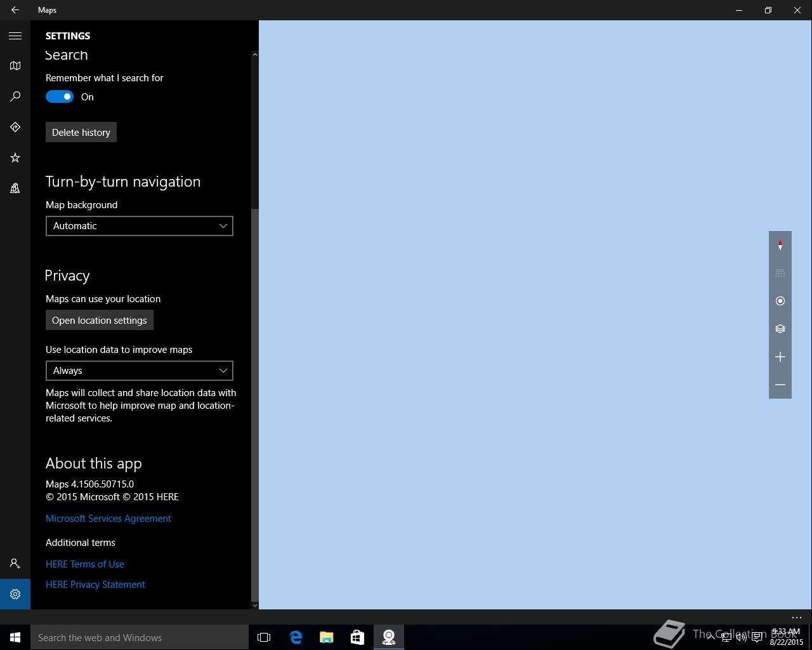Image resolution: width=812 pixels, height=650 pixels.
Task: Open the Windows Start menu
Action: (x=15, y=637)
